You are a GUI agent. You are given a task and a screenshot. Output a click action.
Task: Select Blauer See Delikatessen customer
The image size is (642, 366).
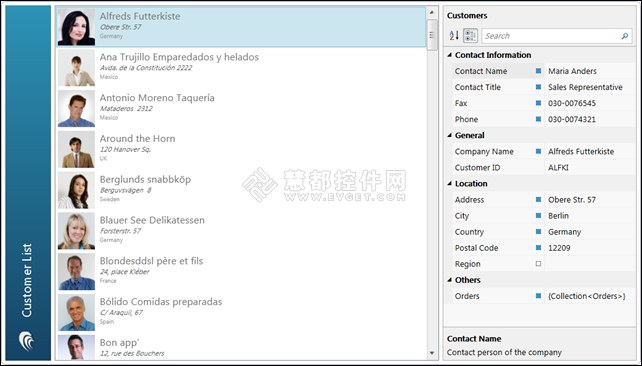coord(241,231)
